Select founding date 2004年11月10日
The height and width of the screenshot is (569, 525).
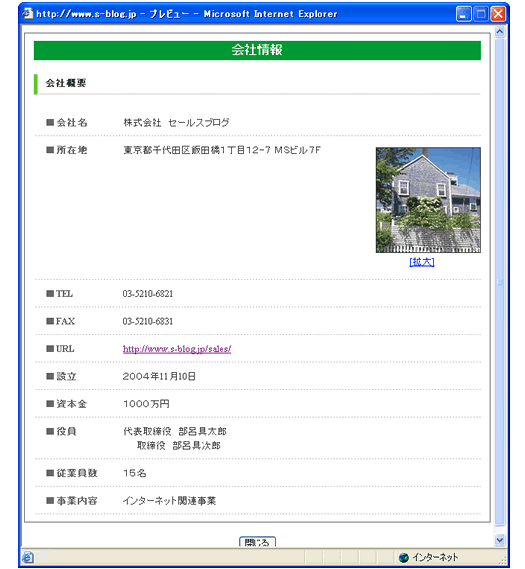(x=159, y=377)
